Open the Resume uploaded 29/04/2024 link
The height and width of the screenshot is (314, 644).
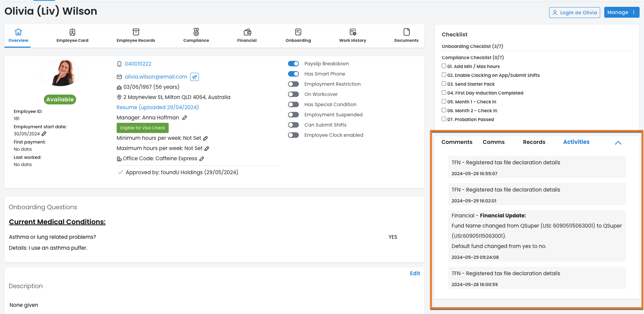[157, 107]
